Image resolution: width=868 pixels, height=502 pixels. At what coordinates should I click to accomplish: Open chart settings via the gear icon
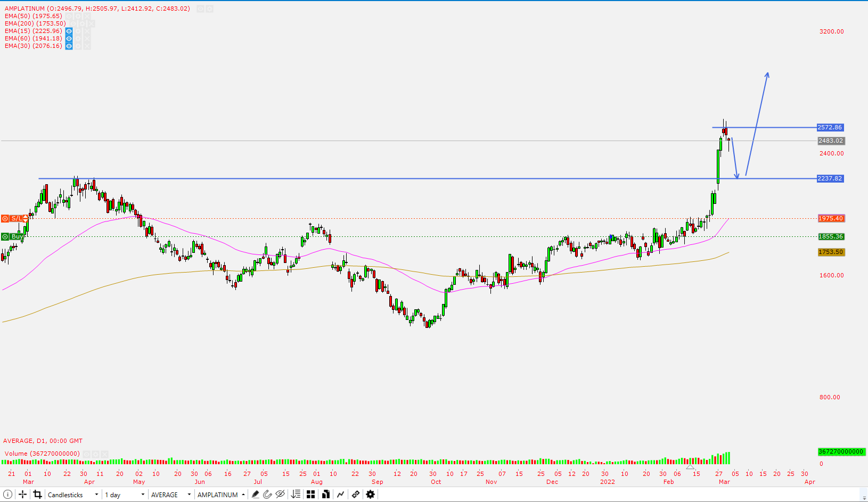370,495
